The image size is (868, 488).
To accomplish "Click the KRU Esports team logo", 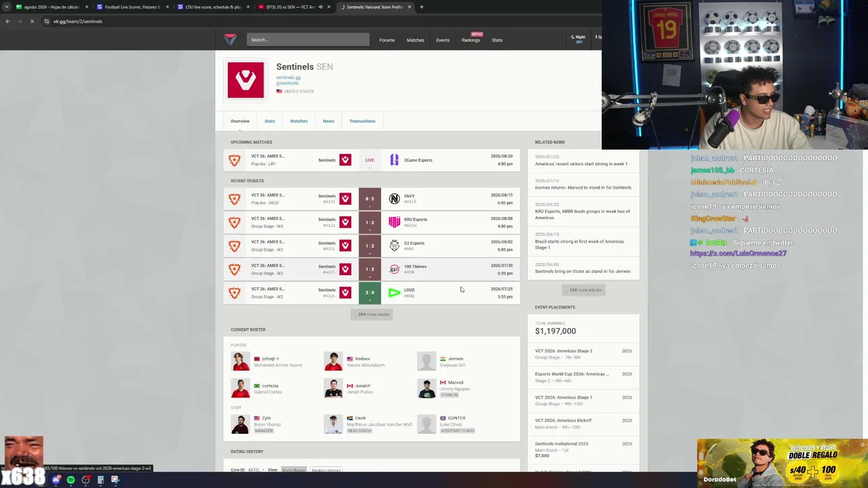I will click(394, 222).
